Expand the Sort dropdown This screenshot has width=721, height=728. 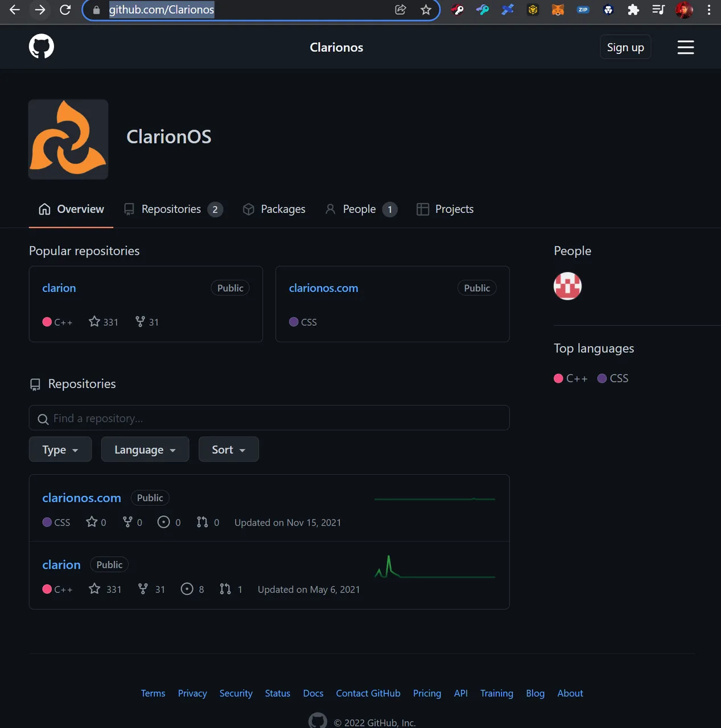pyautogui.click(x=229, y=449)
